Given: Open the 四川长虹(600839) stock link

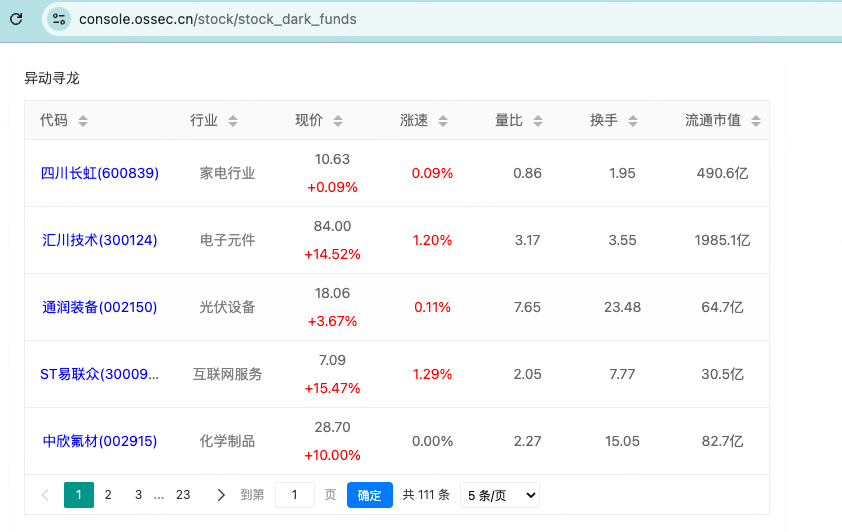Looking at the screenshot, I should point(100,173).
